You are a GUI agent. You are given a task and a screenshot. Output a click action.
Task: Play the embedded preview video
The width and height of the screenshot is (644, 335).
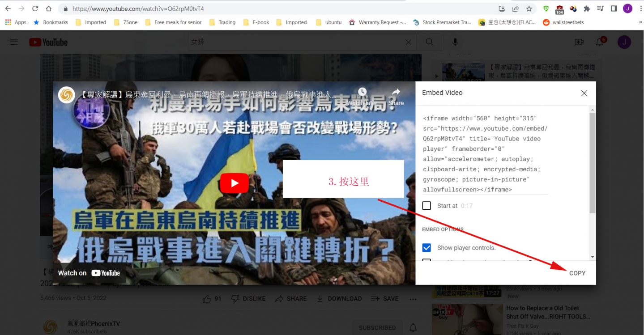(x=235, y=183)
